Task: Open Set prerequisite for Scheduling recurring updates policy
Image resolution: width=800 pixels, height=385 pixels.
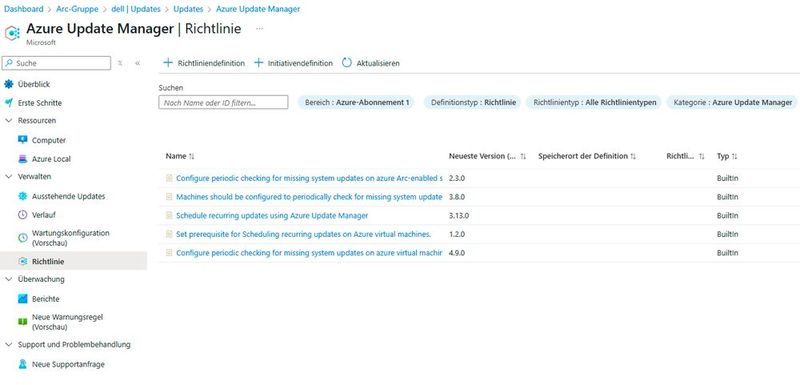Action: (x=304, y=235)
